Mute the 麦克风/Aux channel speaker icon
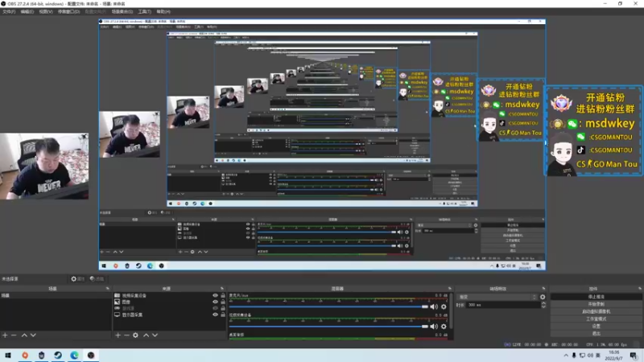This screenshot has height=362, width=644. [434, 306]
